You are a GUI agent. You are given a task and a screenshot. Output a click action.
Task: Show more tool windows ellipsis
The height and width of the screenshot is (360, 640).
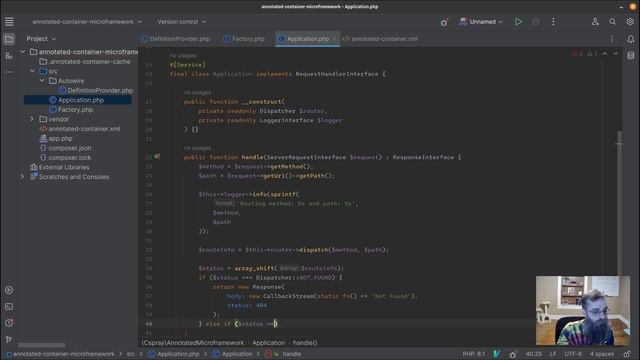tap(9, 72)
